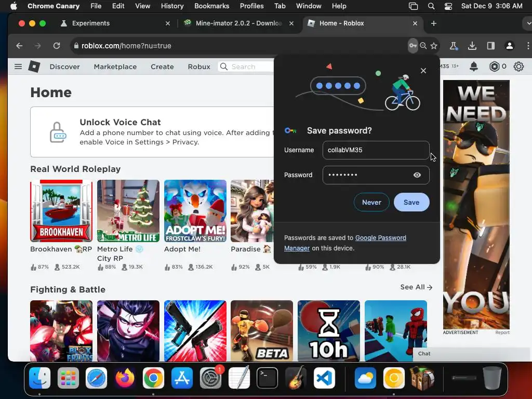Click the forward navigation arrow
Image resolution: width=532 pixels, height=399 pixels.
coord(37,46)
